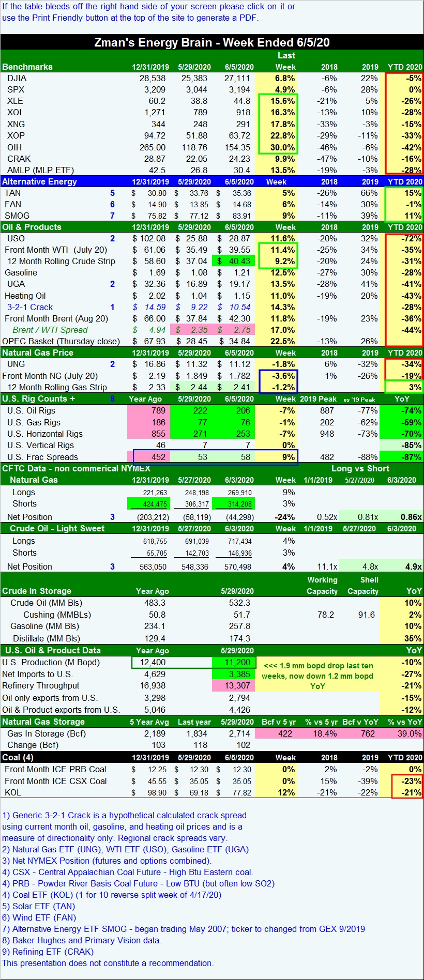Click CFTC Data non commercial NYMEX header
Screen dimensions: 424x980
click(x=76, y=468)
